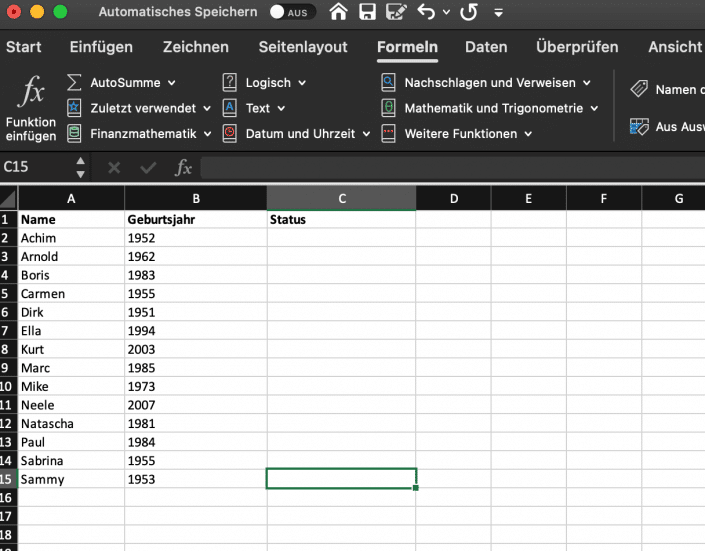Open the Daten ribbon tab
Image resolution: width=705 pixels, height=551 pixels.
coord(486,47)
